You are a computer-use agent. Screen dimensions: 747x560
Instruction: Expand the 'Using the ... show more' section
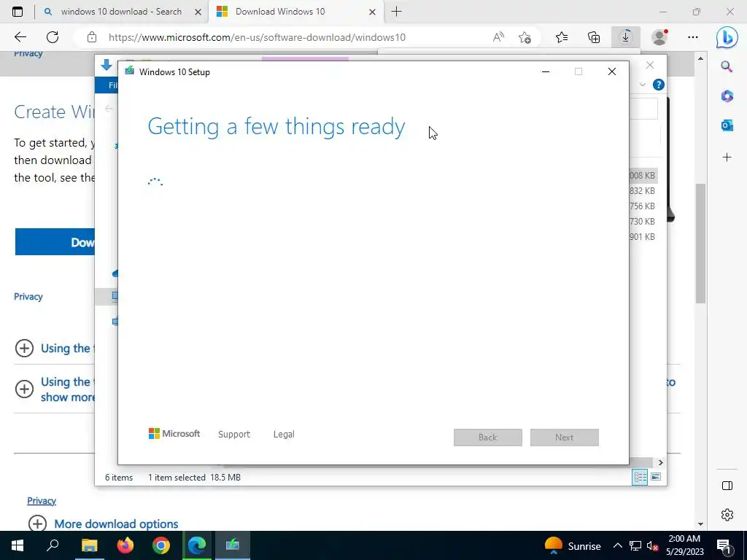coord(24,389)
